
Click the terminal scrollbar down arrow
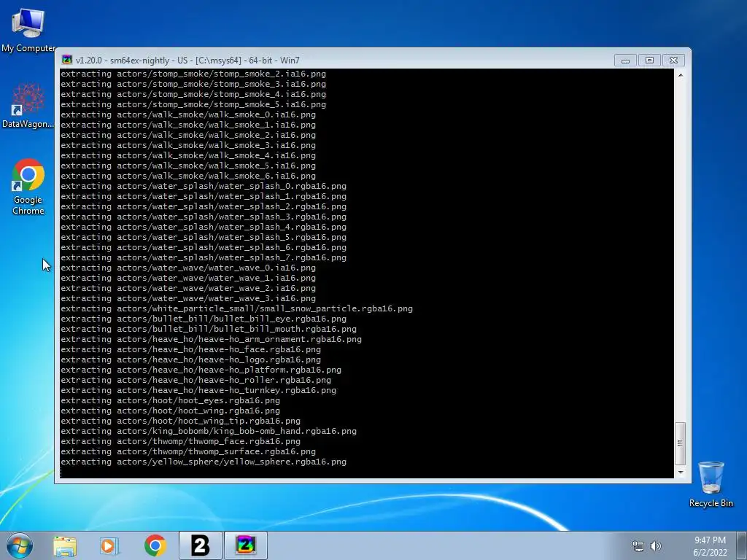point(681,472)
